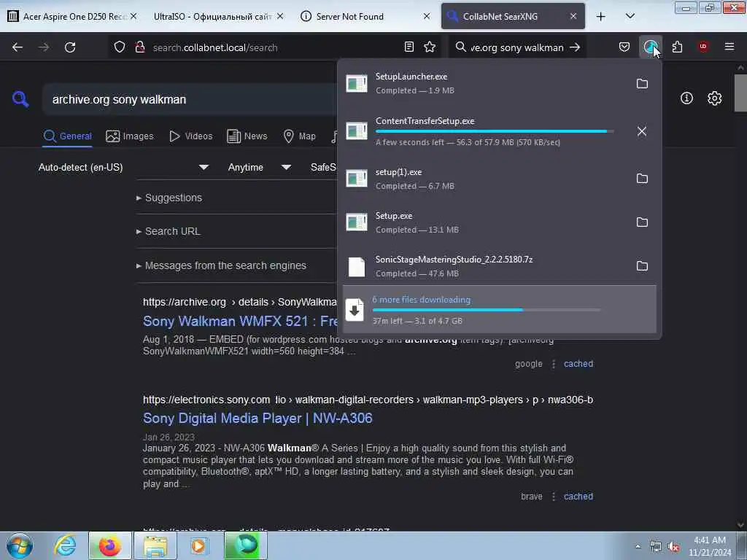
Task: Expand Messages from the search engines
Action: tap(222, 265)
